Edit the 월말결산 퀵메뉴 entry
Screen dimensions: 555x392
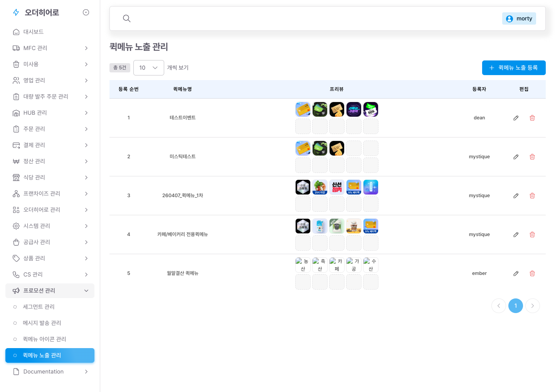[x=516, y=273]
